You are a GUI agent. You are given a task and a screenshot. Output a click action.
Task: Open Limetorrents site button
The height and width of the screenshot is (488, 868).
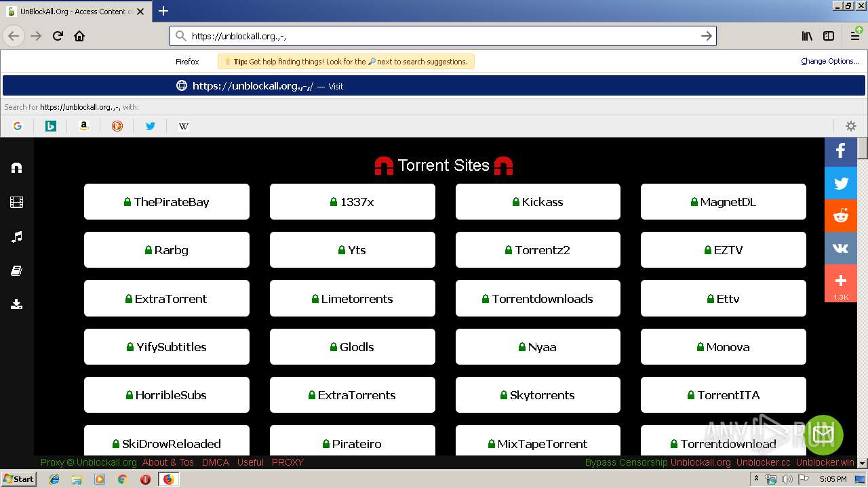pyautogui.click(x=353, y=298)
